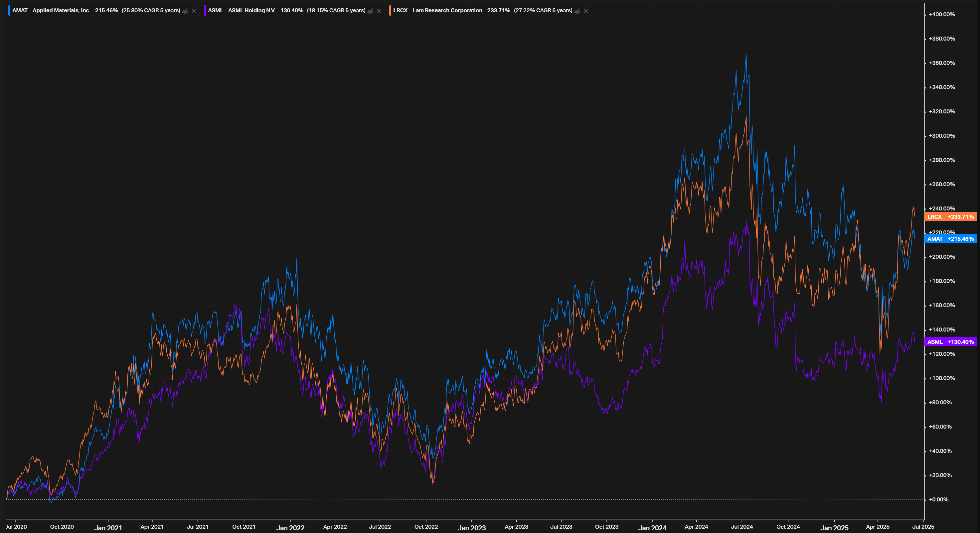Image resolution: width=980 pixels, height=533 pixels.
Task: Click the Jan 2023 time axis label
Action: [471, 528]
